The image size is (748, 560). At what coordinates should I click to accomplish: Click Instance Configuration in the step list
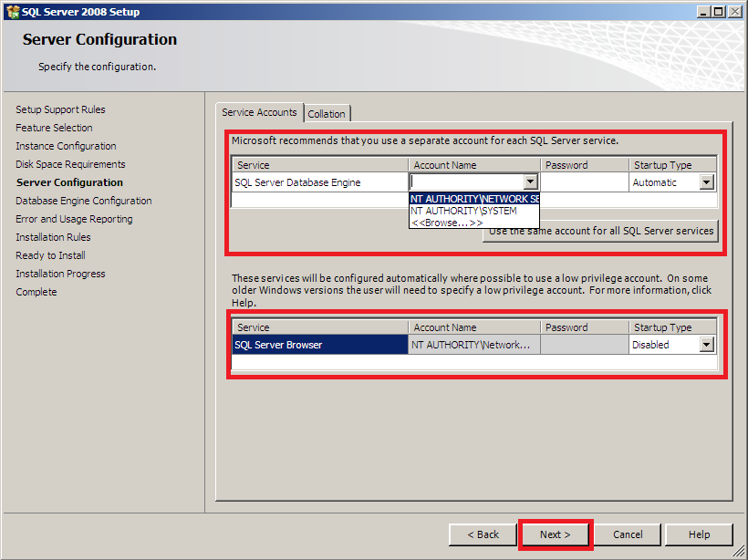66,146
